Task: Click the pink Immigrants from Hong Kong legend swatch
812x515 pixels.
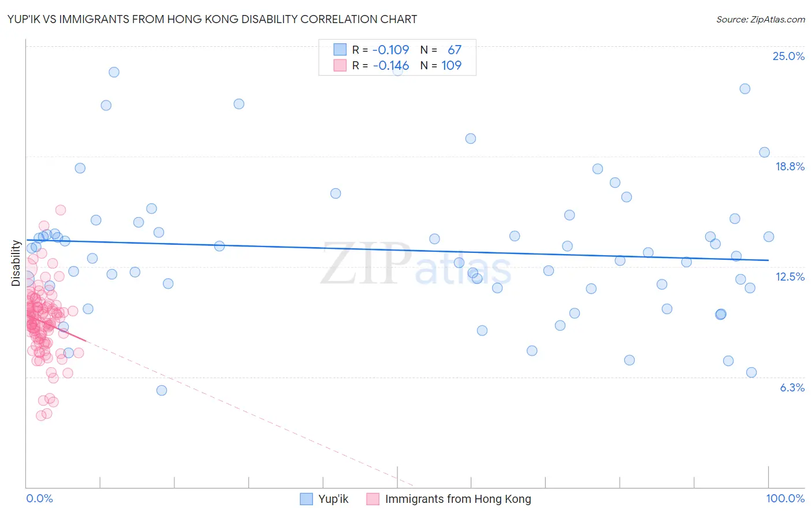Action: click(373, 499)
